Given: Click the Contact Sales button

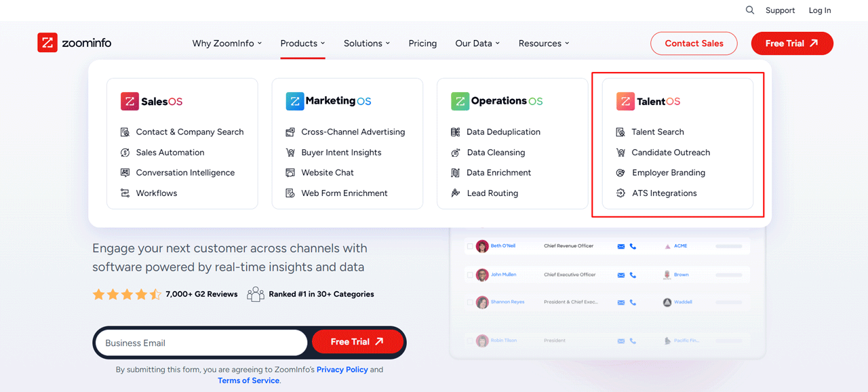Looking at the screenshot, I should pyautogui.click(x=694, y=43).
